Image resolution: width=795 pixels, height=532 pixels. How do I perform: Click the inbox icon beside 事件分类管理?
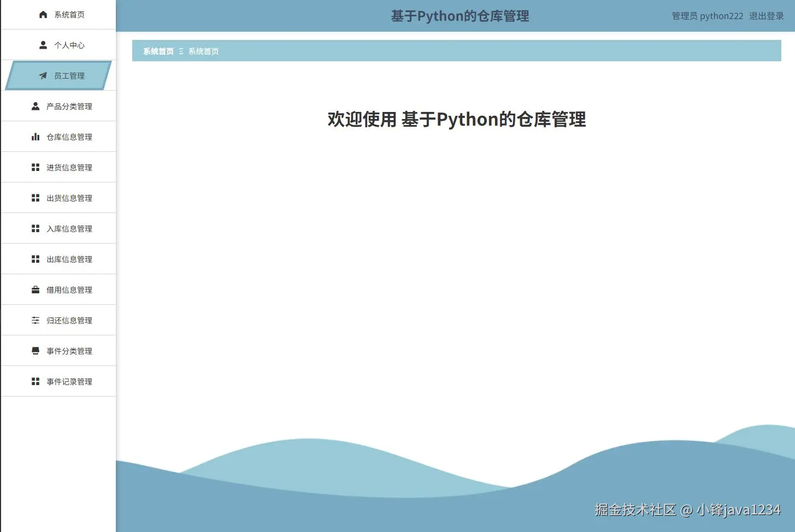pos(36,351)
